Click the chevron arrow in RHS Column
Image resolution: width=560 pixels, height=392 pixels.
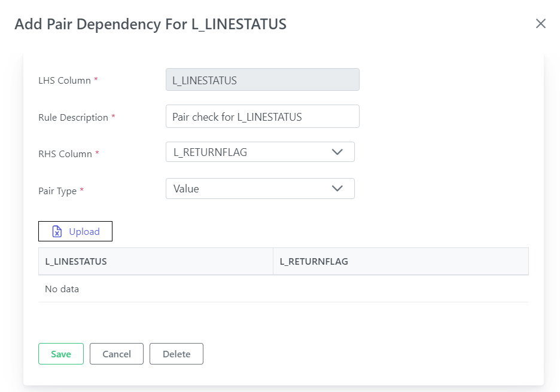337,152
